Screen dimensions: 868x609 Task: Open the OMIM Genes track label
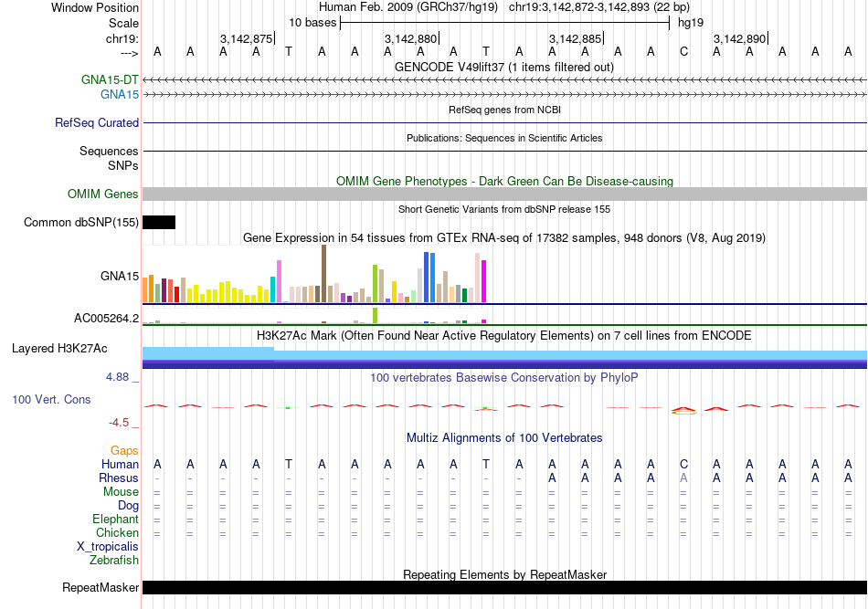click(103, 194)
